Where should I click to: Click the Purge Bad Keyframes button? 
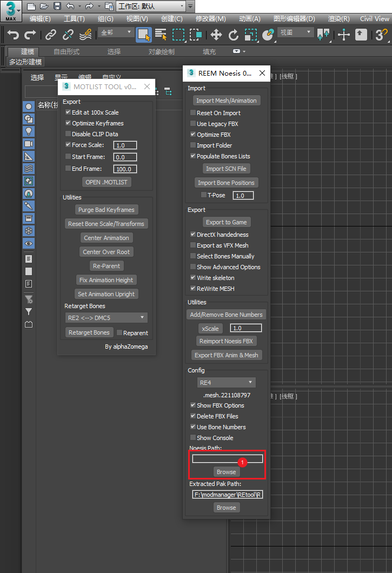coord(107,210)
